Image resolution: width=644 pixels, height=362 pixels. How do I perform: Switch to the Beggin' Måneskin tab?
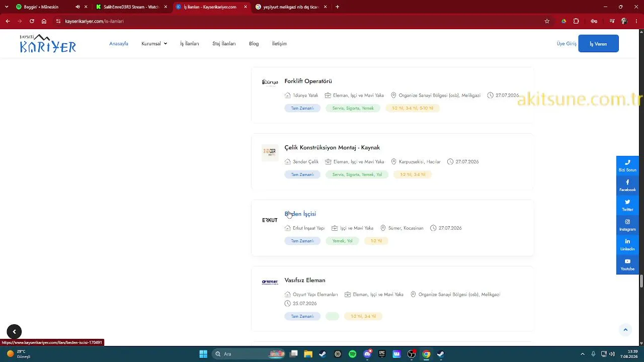click(x=45, y=7)
